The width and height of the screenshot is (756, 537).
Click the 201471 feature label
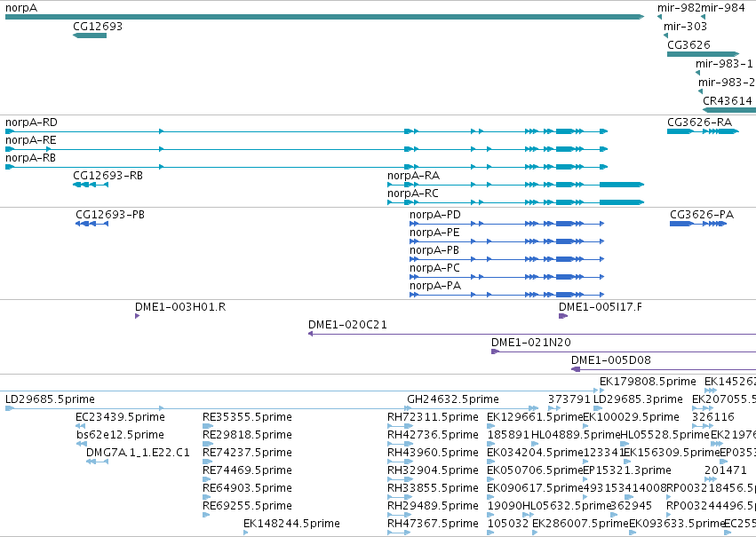(726, 470)
